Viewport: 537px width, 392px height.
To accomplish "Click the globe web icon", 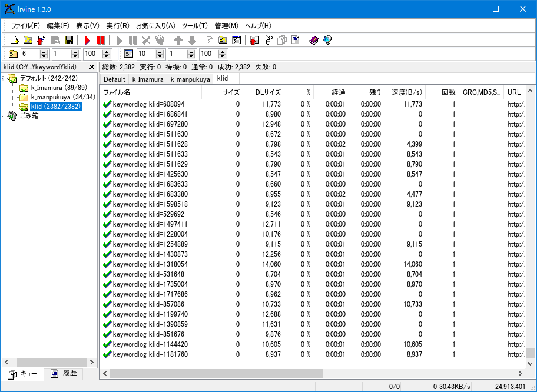I will 327,41.
